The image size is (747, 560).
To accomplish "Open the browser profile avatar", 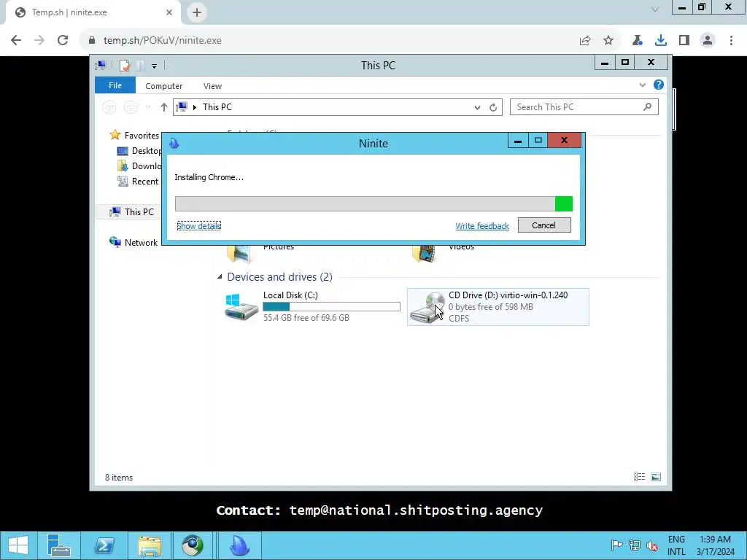I will tap(708, 41).
